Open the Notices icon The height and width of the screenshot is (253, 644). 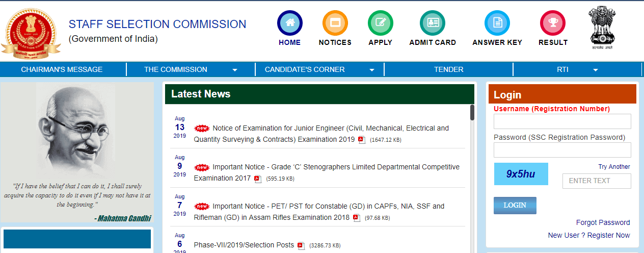tap(335, 23)
